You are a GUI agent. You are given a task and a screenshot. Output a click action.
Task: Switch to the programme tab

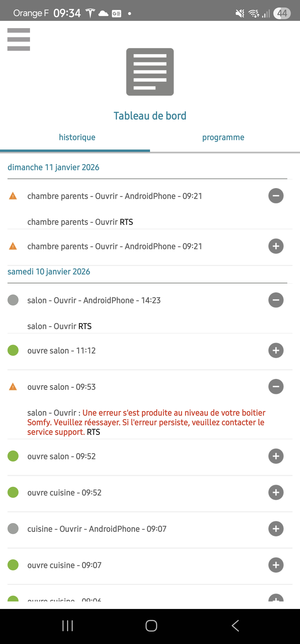click(x=223, y=137)
